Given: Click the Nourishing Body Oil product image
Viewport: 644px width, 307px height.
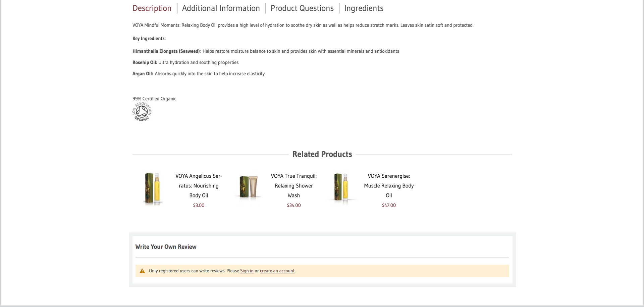Looking at the screenshot, I should [x=153, y=188].
